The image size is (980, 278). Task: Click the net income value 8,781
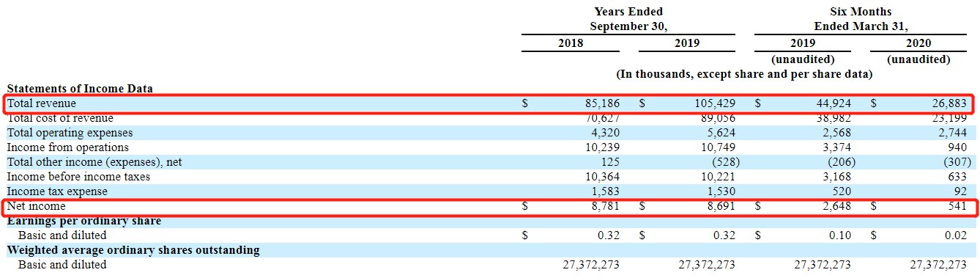pos(604,206)
